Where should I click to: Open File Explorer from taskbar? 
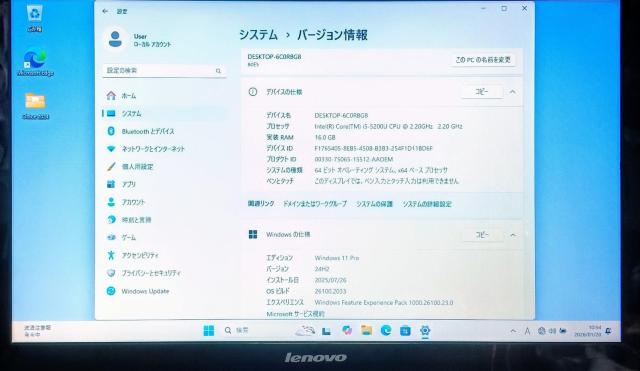366,330
